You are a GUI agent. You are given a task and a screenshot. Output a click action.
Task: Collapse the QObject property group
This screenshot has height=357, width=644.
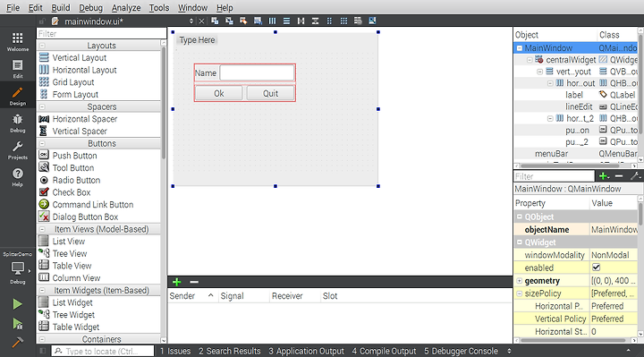coord(520,217)
